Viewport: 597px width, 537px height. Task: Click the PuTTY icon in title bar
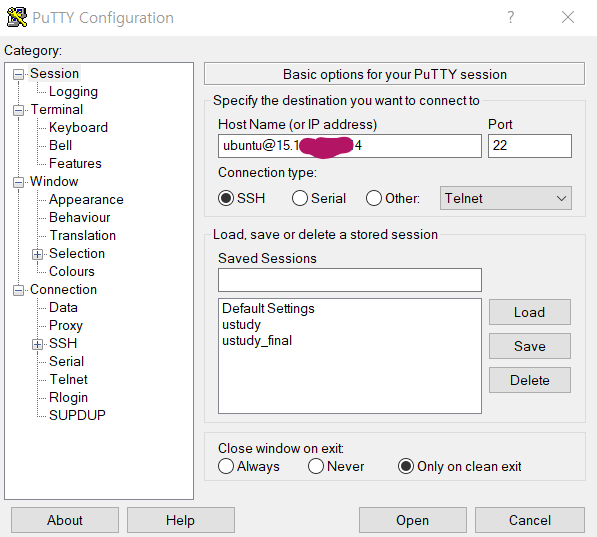pos(17,17)
